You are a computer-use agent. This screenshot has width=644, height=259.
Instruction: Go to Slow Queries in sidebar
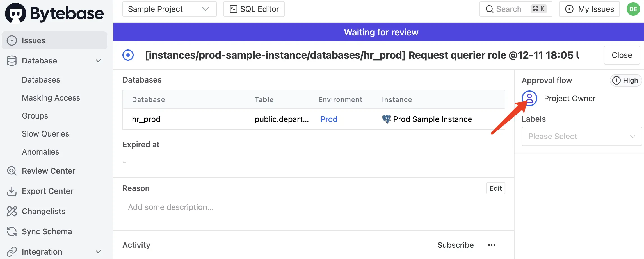click(45, 134)
